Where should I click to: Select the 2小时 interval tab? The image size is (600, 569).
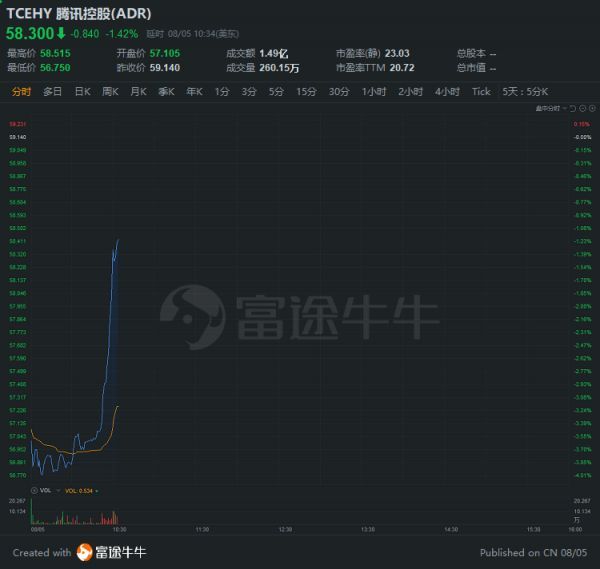pos(410,92)
